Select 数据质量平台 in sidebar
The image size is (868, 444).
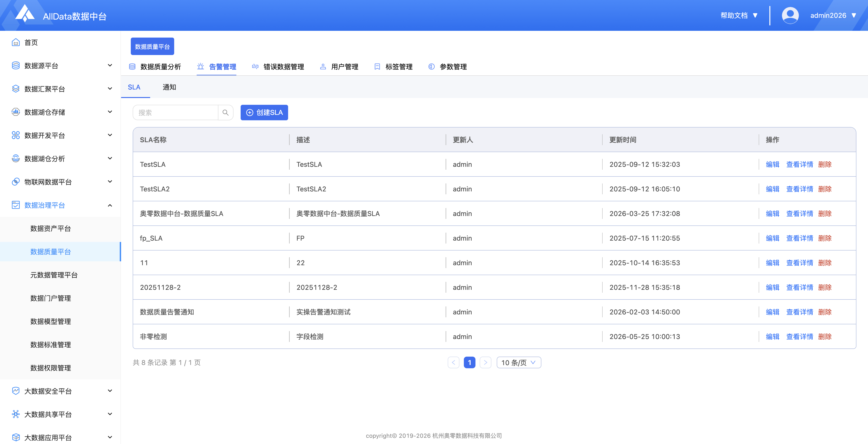51,252
